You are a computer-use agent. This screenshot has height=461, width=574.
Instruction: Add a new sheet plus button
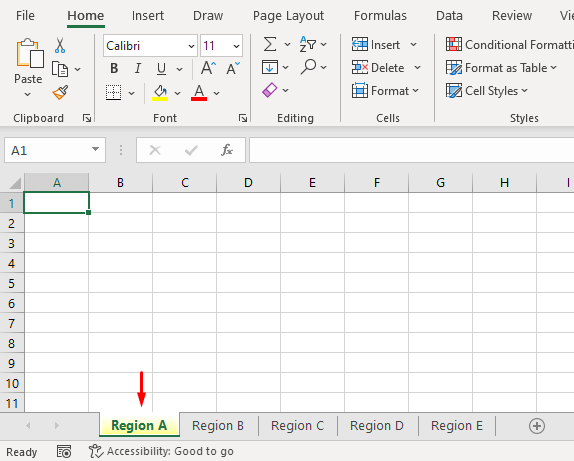(x=537, y=426)
